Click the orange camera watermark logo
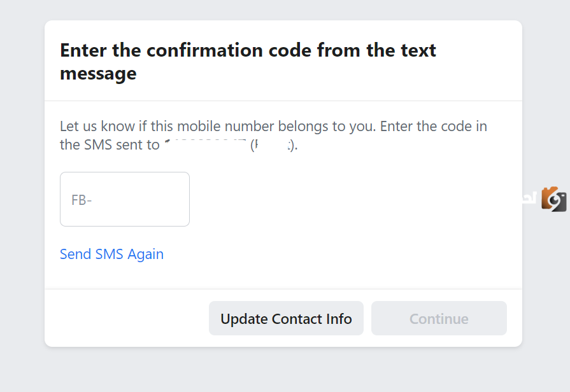Screen dimensions: 570x392 554,199
